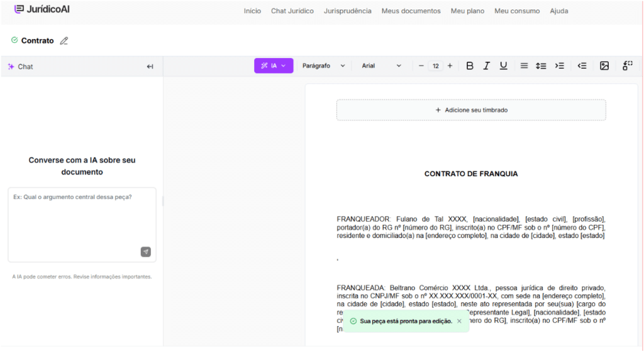Open the Parágrafo style dropdown
The image size is (644, 352).
[x=324, y=65]
